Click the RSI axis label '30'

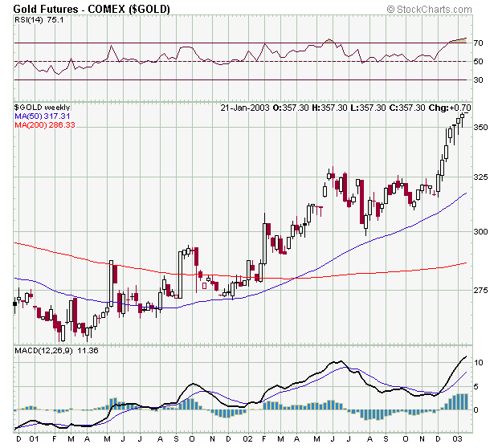[x=478, y=79]
